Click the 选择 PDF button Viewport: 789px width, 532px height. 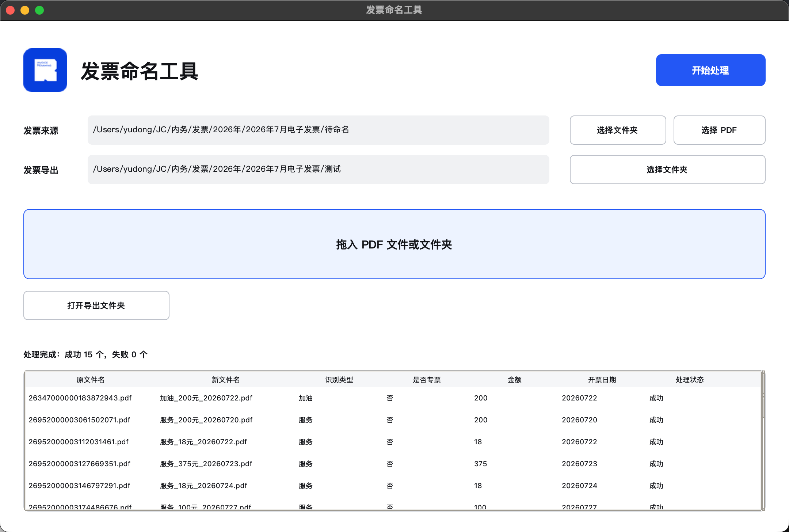719,130
